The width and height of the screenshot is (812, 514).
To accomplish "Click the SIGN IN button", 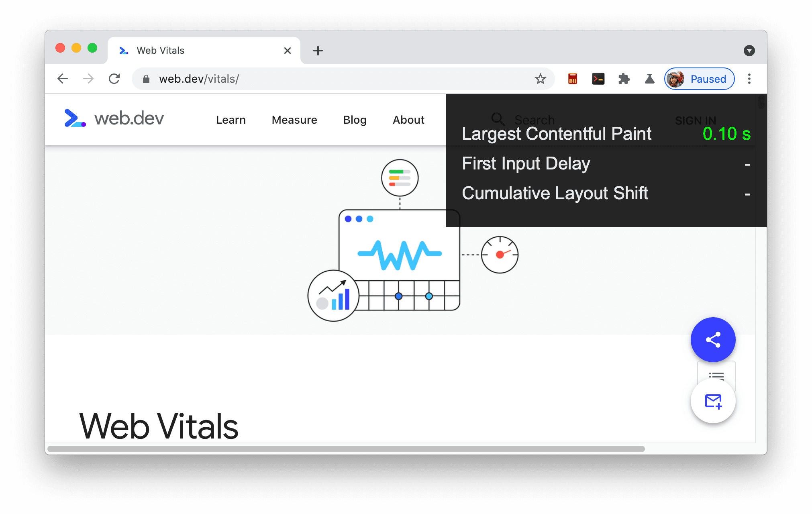I will (x=696, y=119).
